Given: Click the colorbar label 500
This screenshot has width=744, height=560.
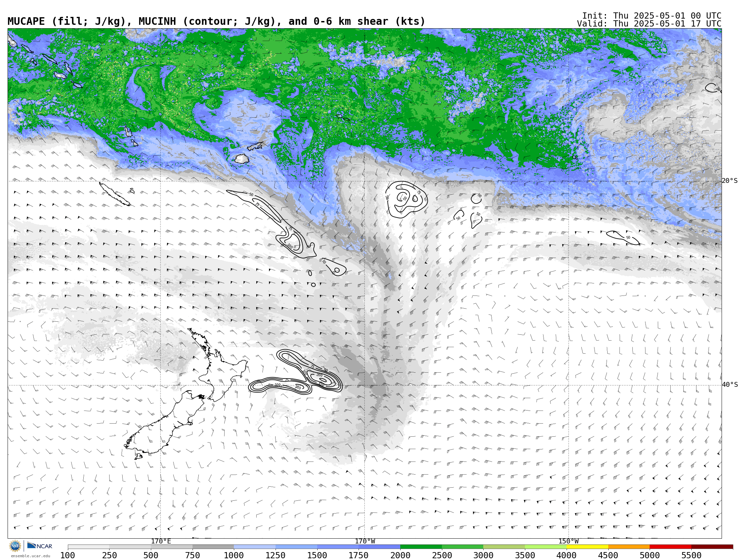Looking at the screenshot, I should point(151,556).
